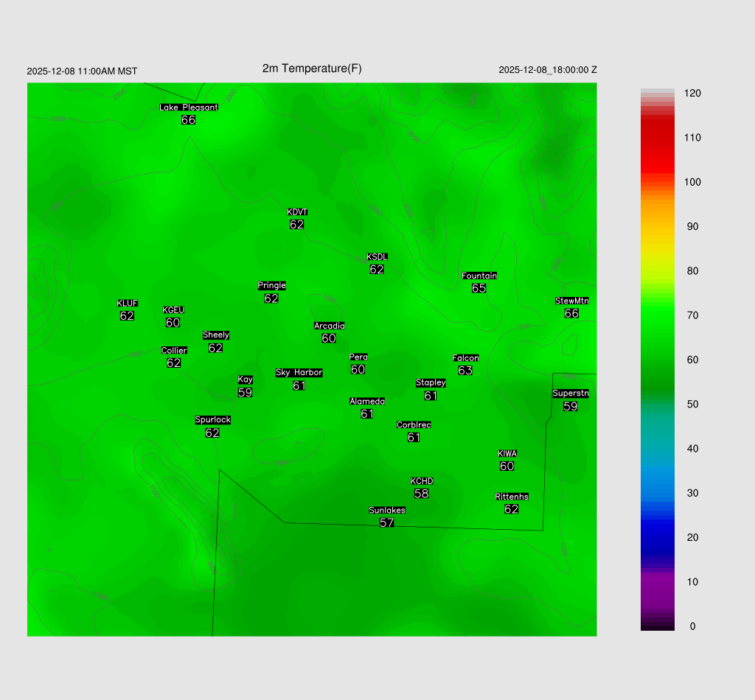The image size is (755, 700).
Task: Select the Sky Harbor station label
Action: click(x=299, y=373)
